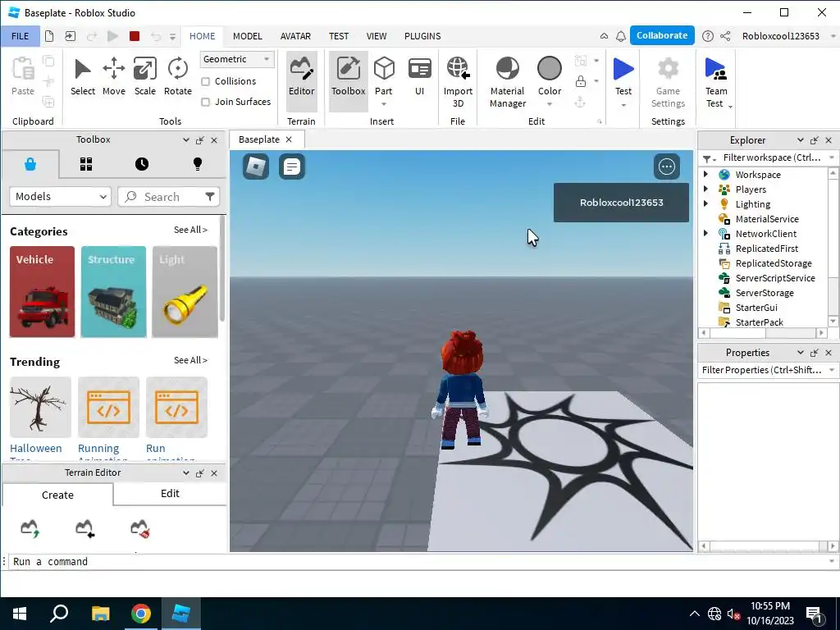Switch to Toolbox Recent clock tab
This screenshot has width=840, height=630.
(141, 164)
